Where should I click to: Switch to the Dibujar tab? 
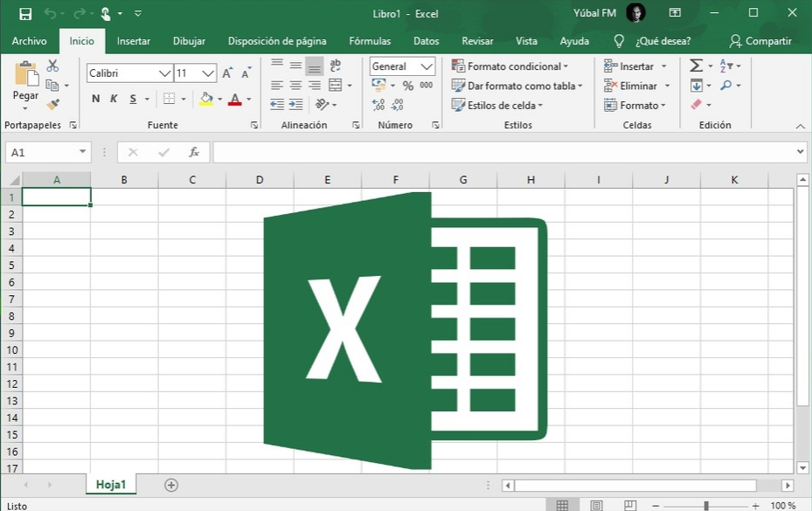tap(189, 41)
